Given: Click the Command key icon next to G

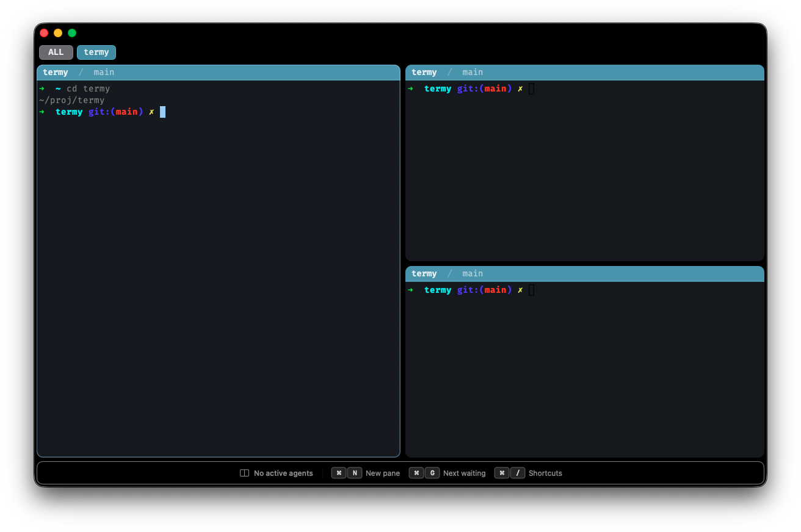Looking at the screenshot, I should pos(416,473).
